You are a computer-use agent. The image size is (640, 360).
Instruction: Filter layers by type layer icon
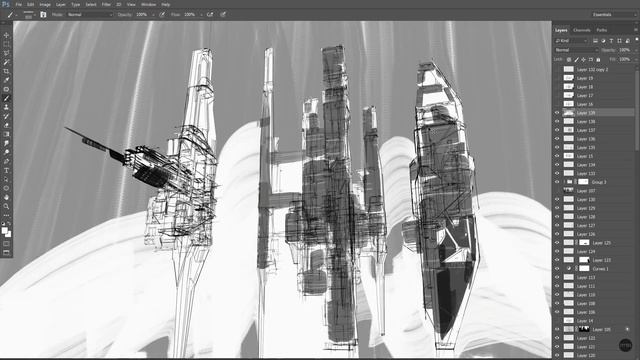611,41
